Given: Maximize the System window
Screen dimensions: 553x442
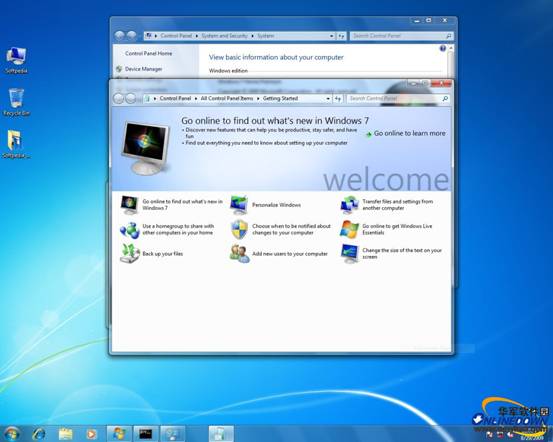Looking at the screenshot, I should click(429, 20).
